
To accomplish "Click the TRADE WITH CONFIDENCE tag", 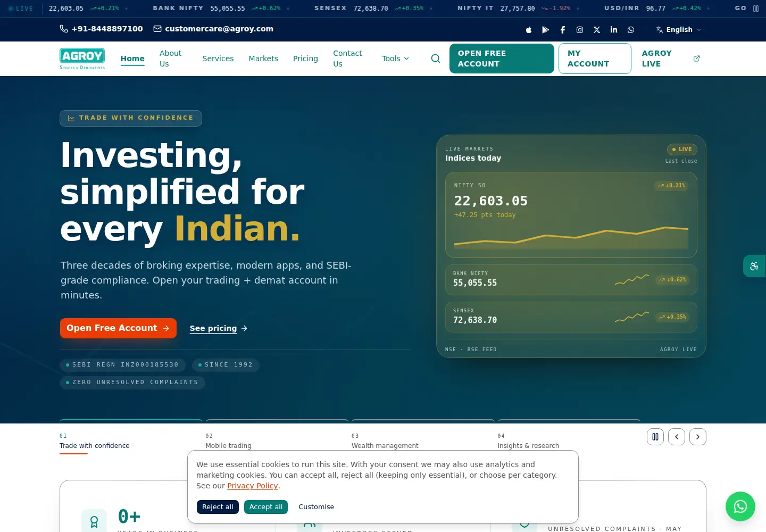I will click(x=131, y=118).
